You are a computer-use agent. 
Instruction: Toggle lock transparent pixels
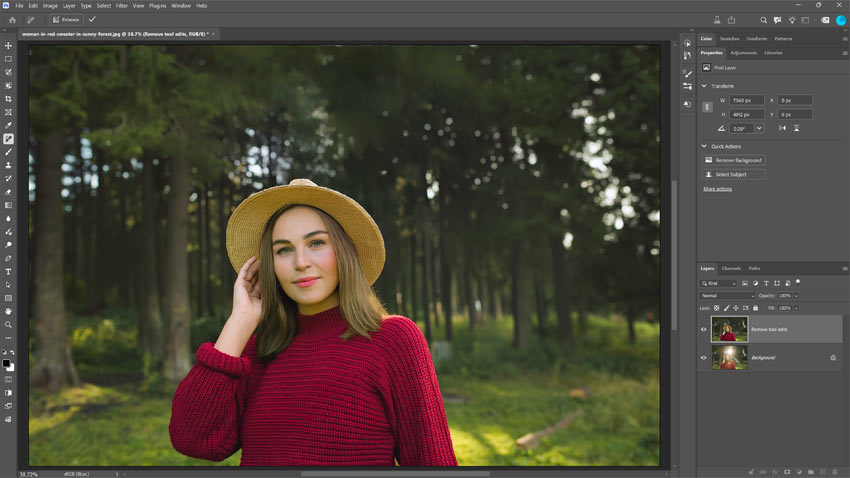point(716,308)
